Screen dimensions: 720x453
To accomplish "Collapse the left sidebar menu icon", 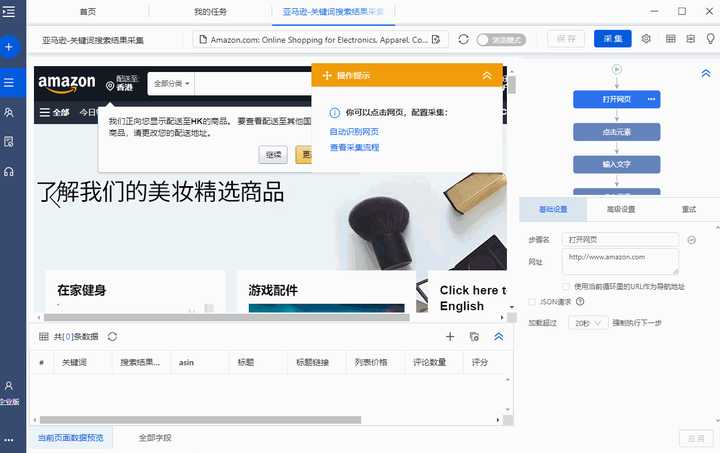I will pyautogui.click(x=8, y=11).
